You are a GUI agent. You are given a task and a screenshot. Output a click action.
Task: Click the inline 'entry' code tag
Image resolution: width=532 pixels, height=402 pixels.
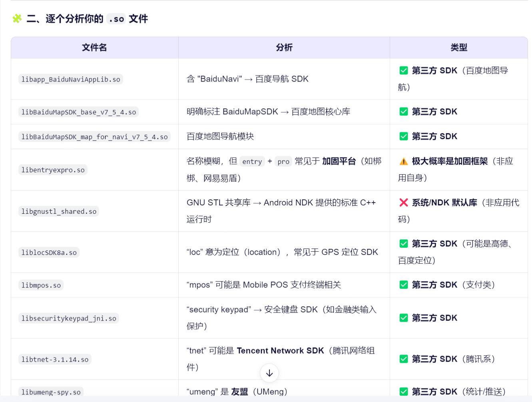(252, 161)
